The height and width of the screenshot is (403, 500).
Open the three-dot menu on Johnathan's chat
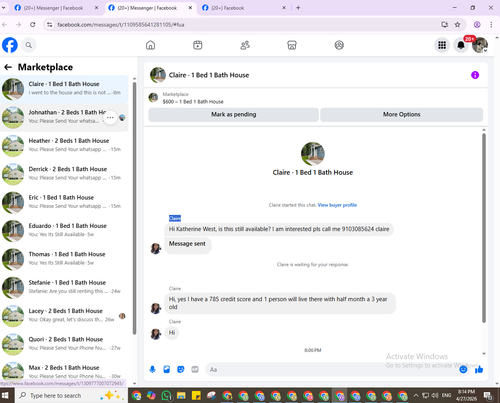110,117
